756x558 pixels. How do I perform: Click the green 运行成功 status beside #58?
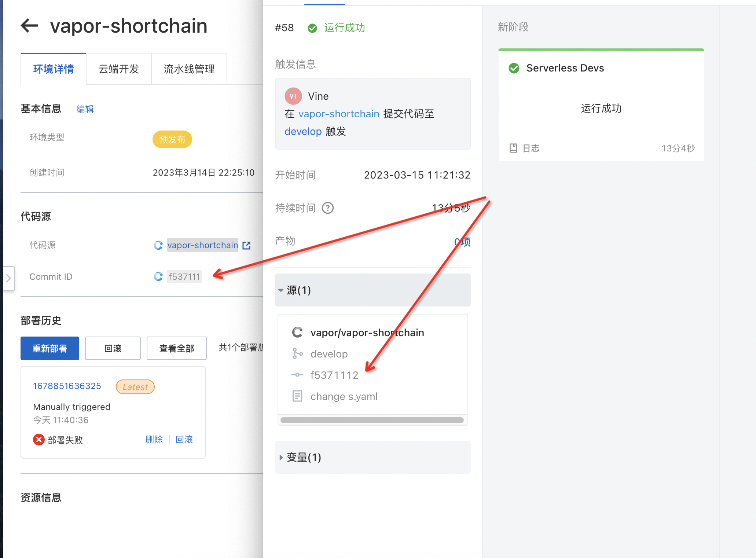[345, 28]
